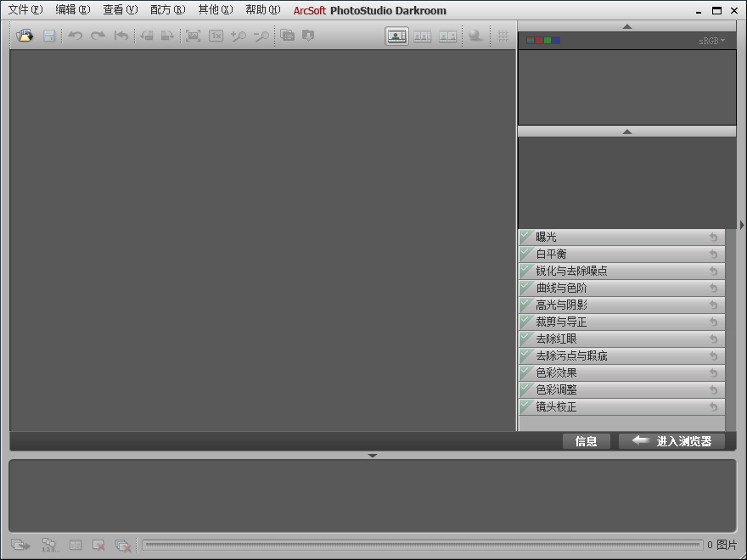Open photos with the folder icon
This screenshot has width=747, height=560.
(x=25, y=36)
